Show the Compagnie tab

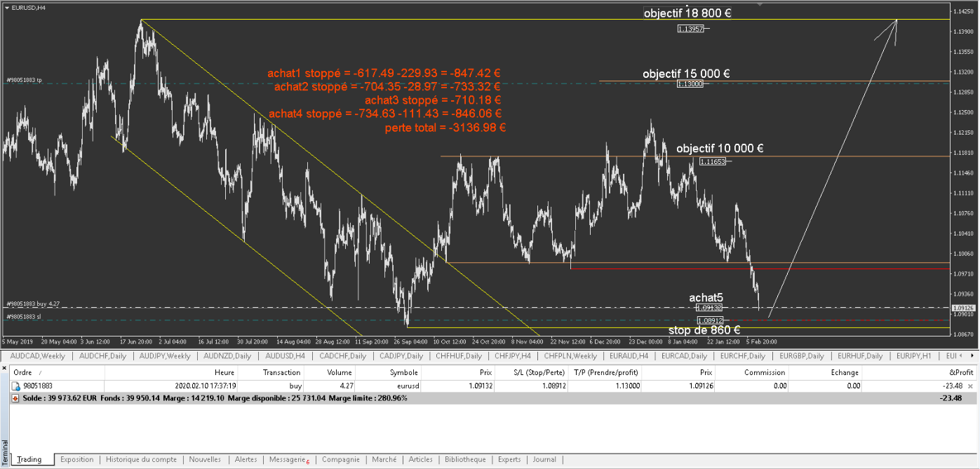click(340, 460)
